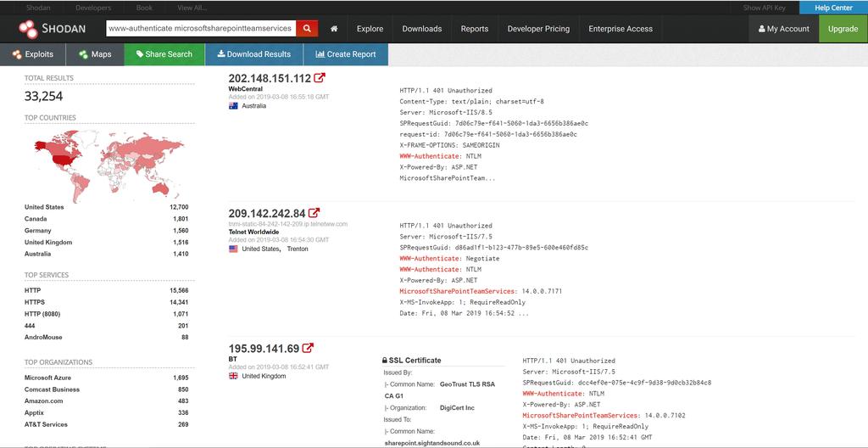Screen dimensions: 868x448
Task: Click Book link in top bar
Action: 144,8
